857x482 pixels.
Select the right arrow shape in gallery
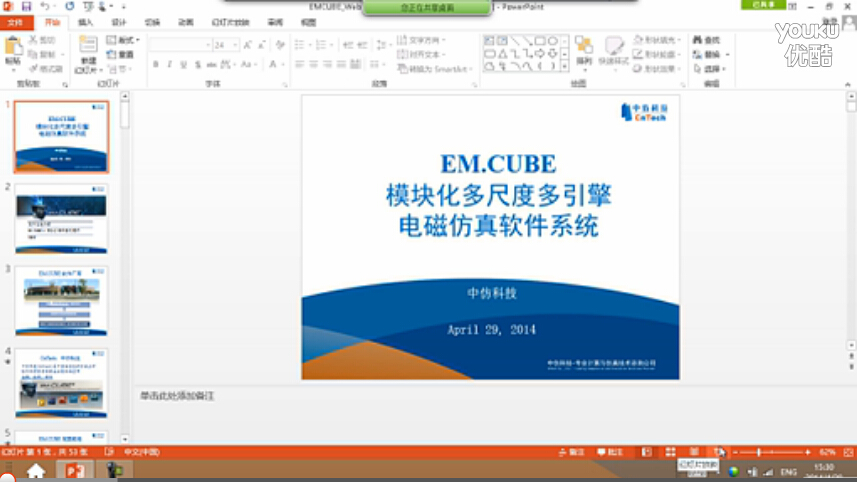coord(540,54)
